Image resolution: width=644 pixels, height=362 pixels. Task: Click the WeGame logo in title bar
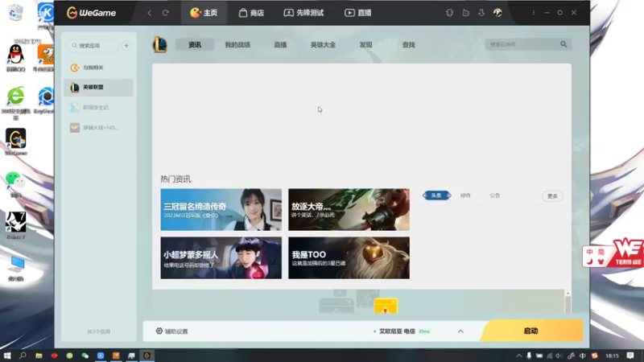91,13
